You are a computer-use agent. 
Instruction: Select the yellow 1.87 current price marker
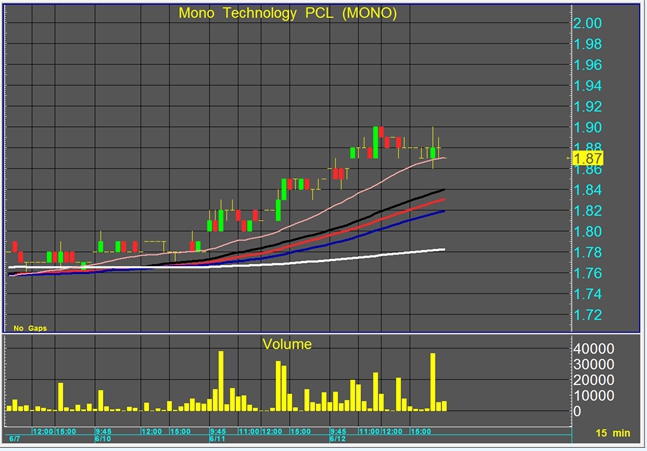point(588,158)
